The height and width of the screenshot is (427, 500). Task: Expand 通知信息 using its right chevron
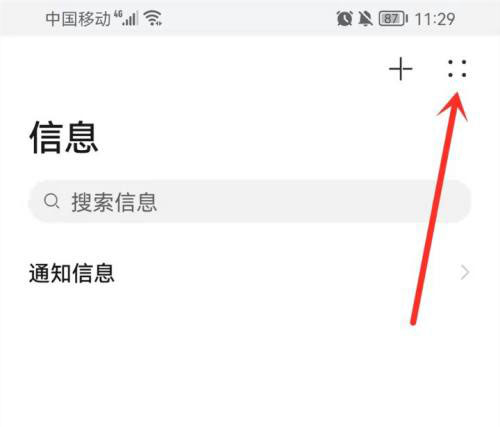(465, 273)
